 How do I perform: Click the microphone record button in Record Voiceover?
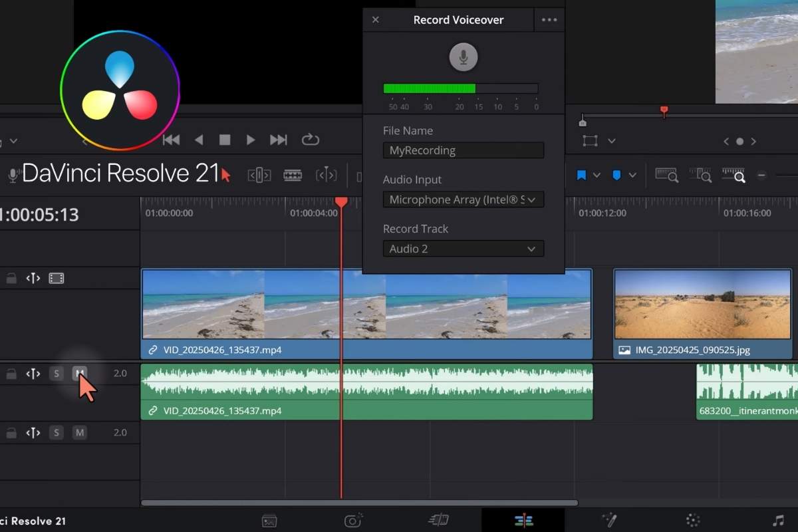[464, 57]
